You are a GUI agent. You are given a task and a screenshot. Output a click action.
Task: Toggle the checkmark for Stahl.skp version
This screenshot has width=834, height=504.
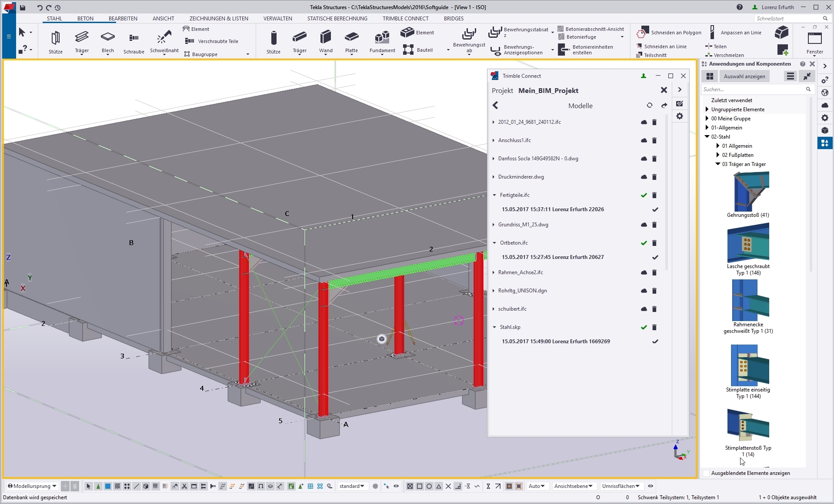tap(655, 342)
